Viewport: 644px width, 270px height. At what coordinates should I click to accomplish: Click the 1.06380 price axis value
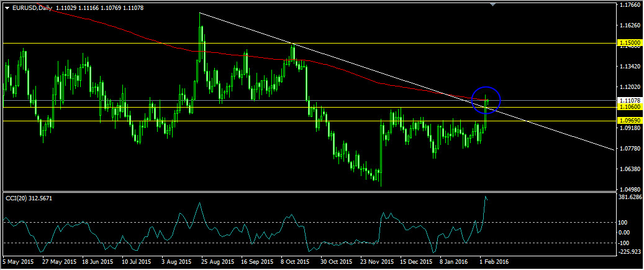pyautogui.click(x=630, y=169)
